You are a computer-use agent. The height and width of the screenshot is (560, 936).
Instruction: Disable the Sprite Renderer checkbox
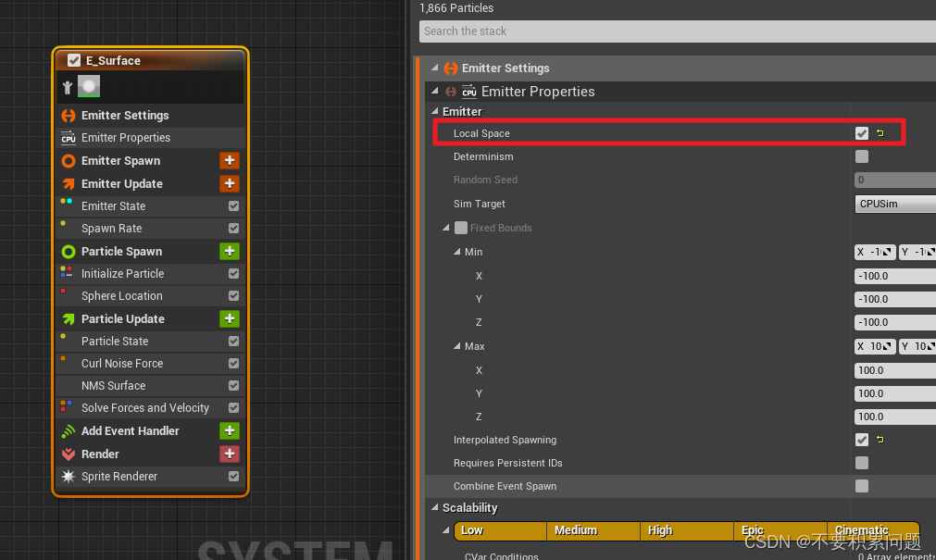[x=233, y=477]
